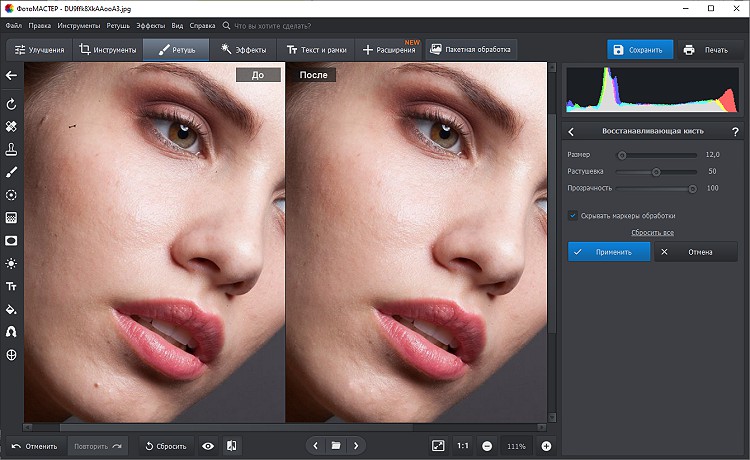The image size is (750, 460).
Task: Pick the brush tool in left sidebar
Action: pyautogui.click(x=12, y=172)
